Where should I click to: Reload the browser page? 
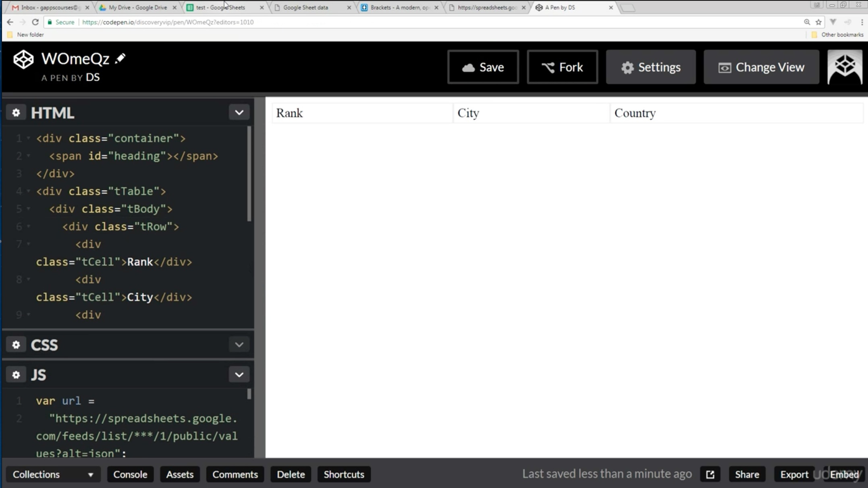pos(35,22)
